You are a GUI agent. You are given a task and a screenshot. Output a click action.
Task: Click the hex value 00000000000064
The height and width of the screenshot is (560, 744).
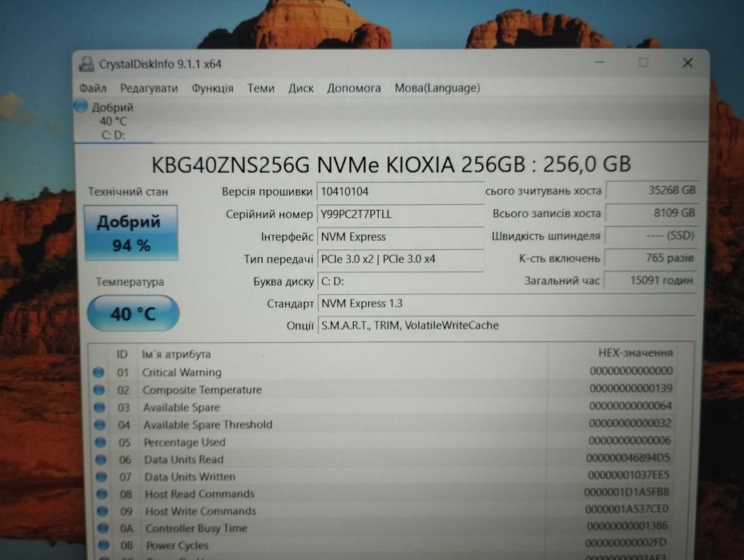[x=630, y=406]
